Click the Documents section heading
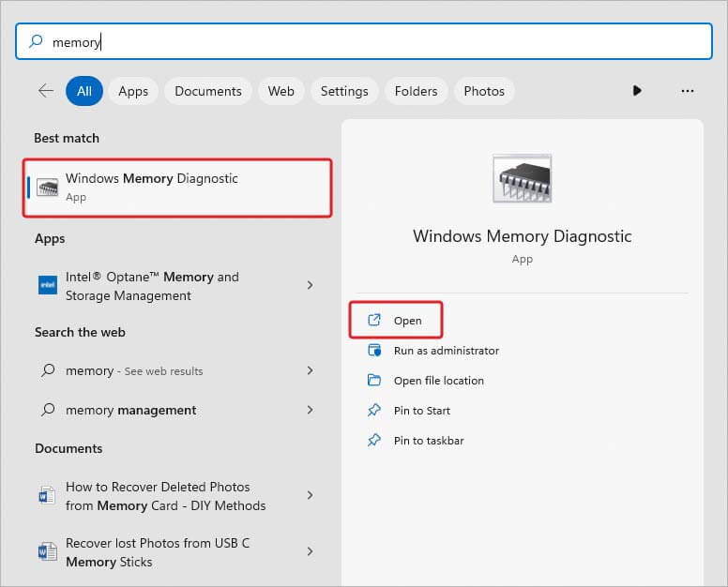 pyautogui.click(x=68, y=449)
